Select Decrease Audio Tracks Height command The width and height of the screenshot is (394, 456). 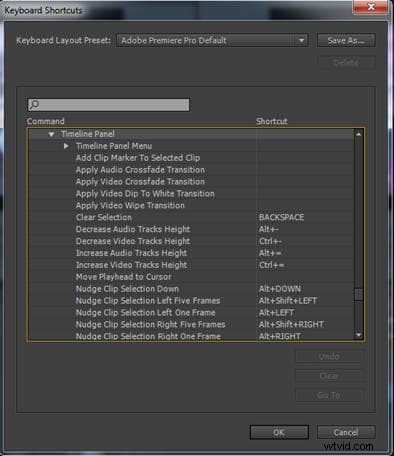coord(133,229)
